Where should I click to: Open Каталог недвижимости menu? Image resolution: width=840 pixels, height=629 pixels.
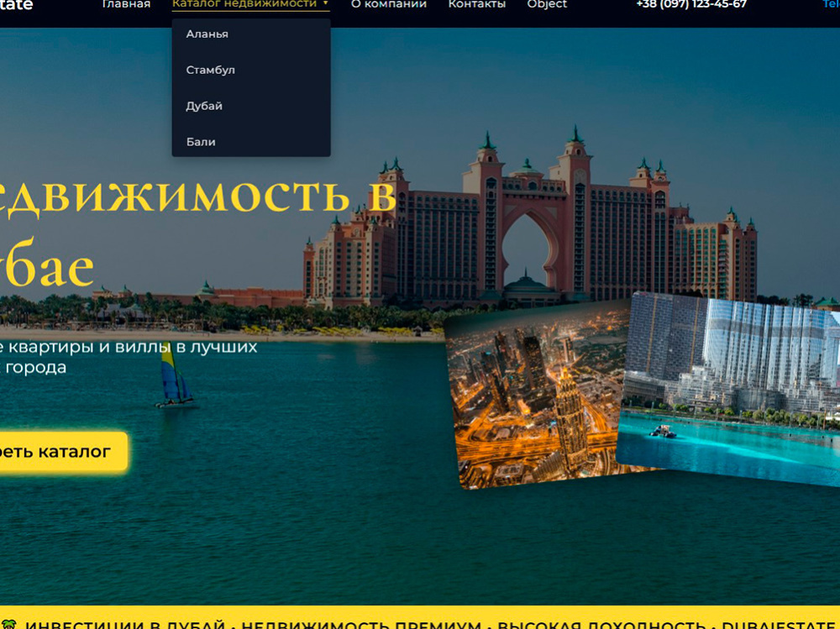pyautogui.click(x=244, y=4)
